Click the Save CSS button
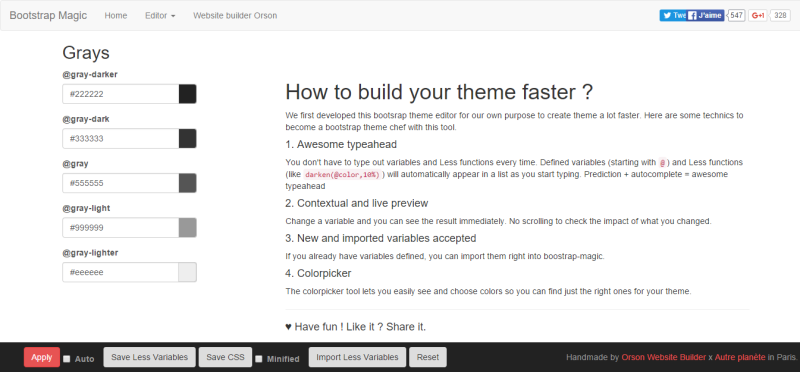The width and height of the screenshot is (800, 372). 226,357
